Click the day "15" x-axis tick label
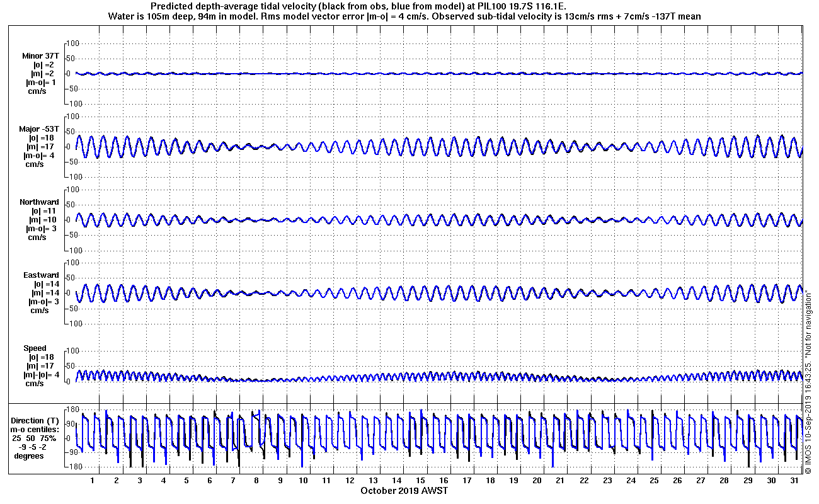Viewport: 819px width, 504px height. [x=420, y=480]
